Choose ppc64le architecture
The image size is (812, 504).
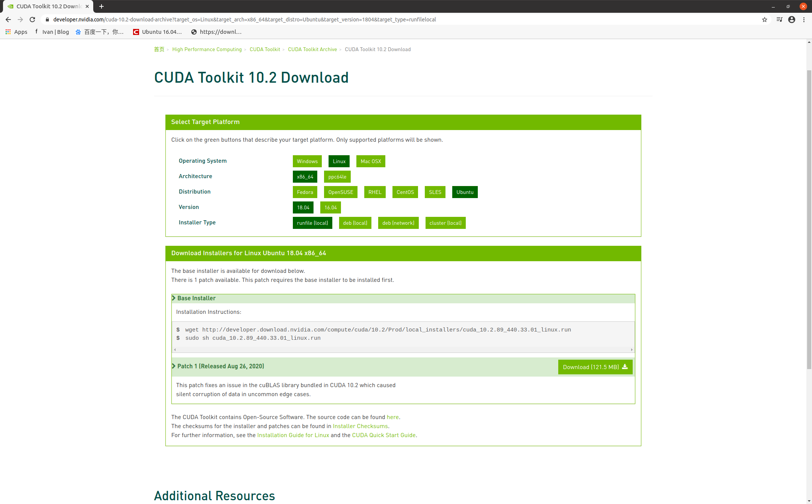click(x=337, y=177)
